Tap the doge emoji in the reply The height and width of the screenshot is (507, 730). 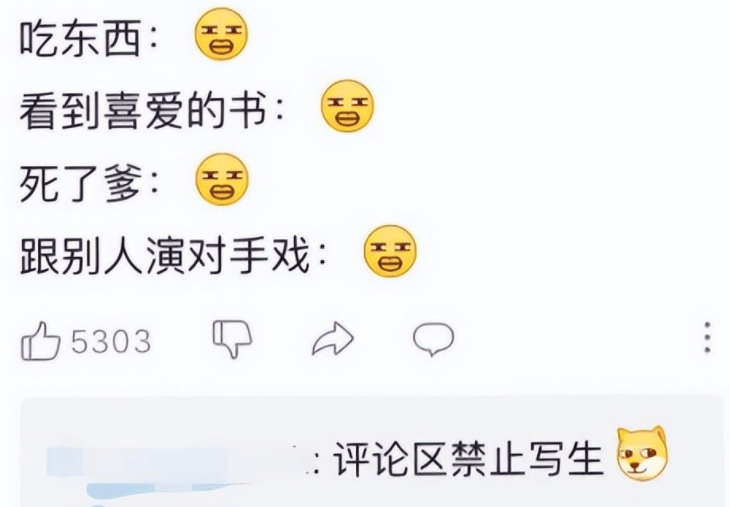642,453
